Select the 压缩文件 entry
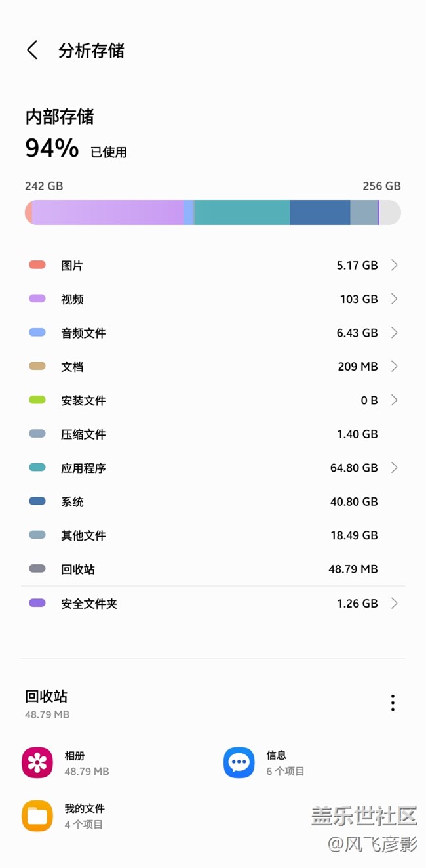 (213, 434)
